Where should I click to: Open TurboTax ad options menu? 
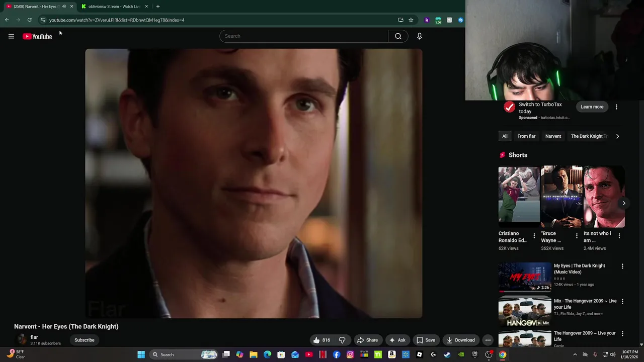(x=616, y=107)
